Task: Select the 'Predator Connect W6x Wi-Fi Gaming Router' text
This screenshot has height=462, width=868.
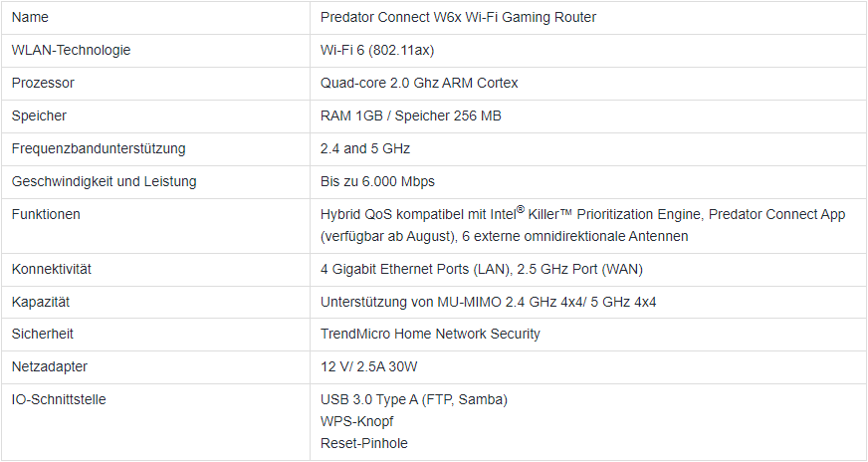Action: [458, 18]
